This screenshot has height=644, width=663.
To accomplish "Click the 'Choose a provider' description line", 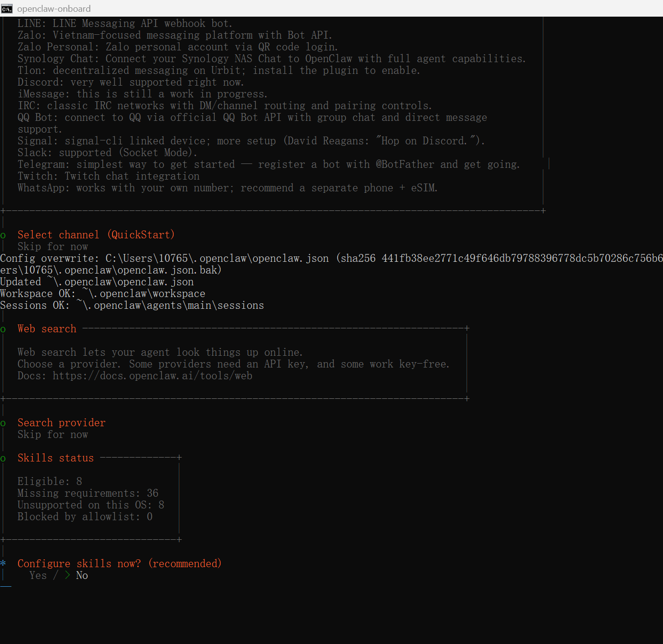I will [x=233, y=364].
